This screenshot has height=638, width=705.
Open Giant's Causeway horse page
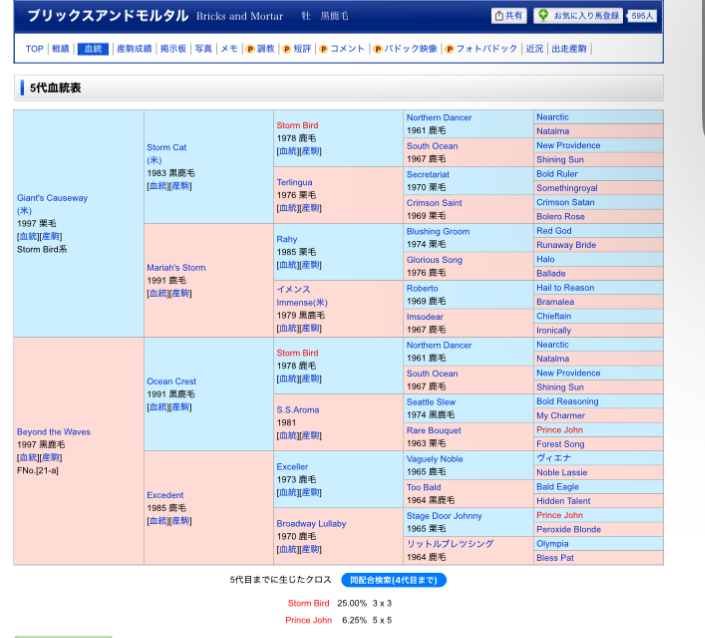pos(52,198)
